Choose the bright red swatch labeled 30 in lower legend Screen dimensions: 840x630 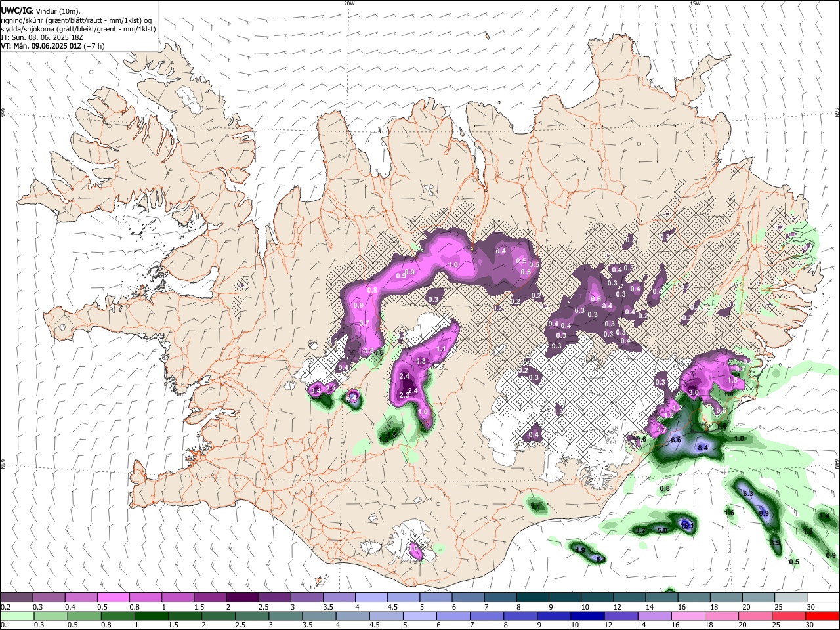pos(822,616)
